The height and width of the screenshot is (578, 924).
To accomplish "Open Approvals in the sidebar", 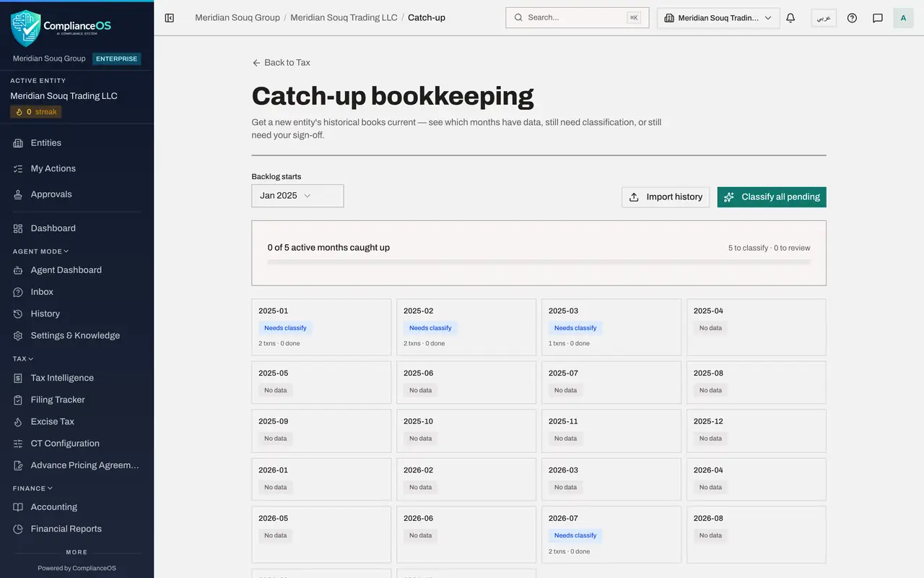I will (77, 194).
